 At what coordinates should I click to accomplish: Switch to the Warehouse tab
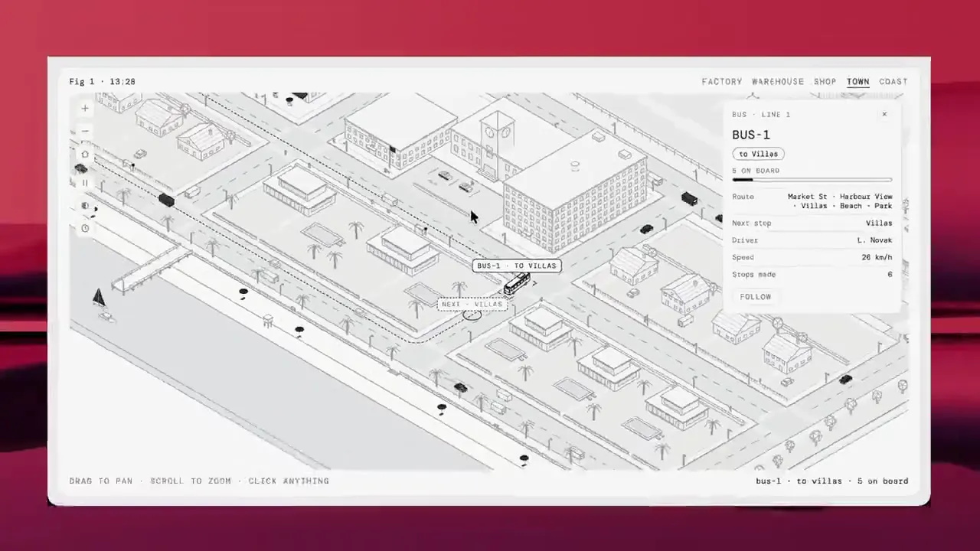pos(778,82)
